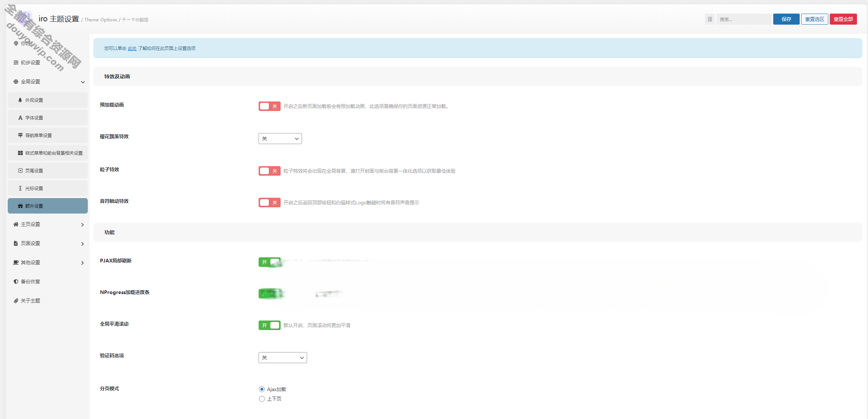Click the cursor icon of 光标设置
Viewport: 868px width, 419px height.
(x=20, y=188)
